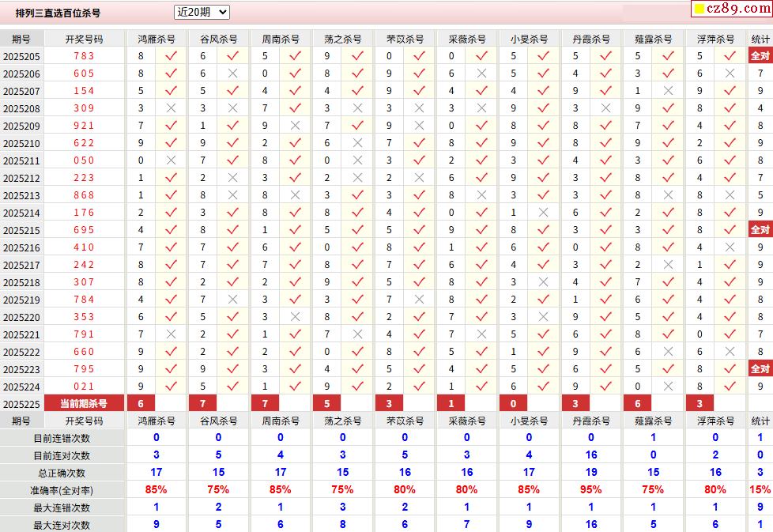Click the X mark for 浮萍杀号 in row 2025206
This screenshot has width=773, height=532.
[x=730, y=74]
